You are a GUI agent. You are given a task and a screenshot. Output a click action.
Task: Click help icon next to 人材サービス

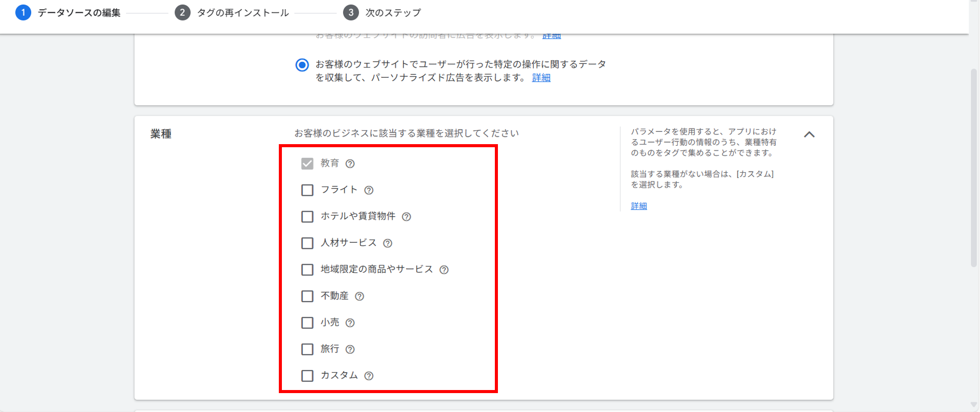(x=388, y=243)
